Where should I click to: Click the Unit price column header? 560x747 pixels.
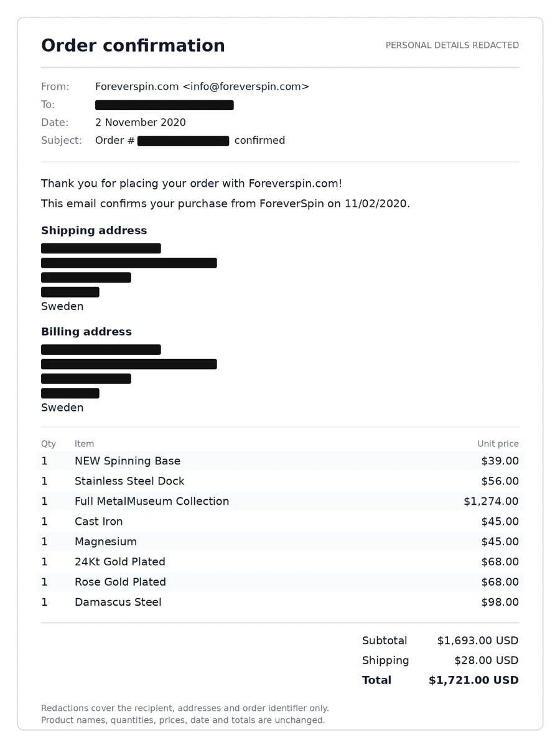498,444
